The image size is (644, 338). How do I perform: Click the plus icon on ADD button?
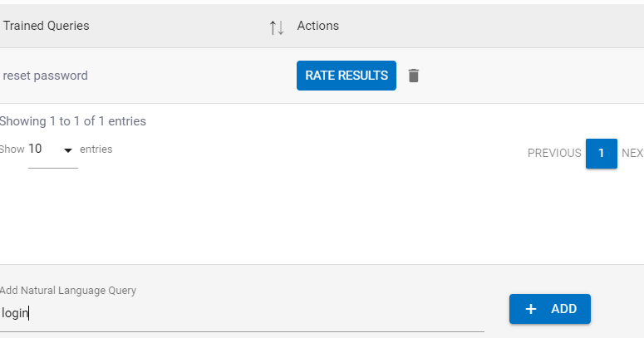[531, 309]
